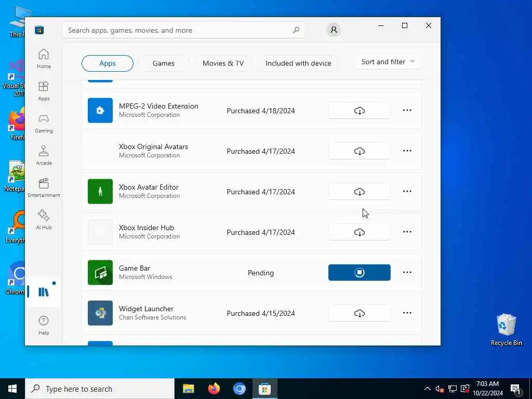Expand the Sort and filter dropdown
The height and width of the screenshot is (399, 532).
click(x=388, y=62)
